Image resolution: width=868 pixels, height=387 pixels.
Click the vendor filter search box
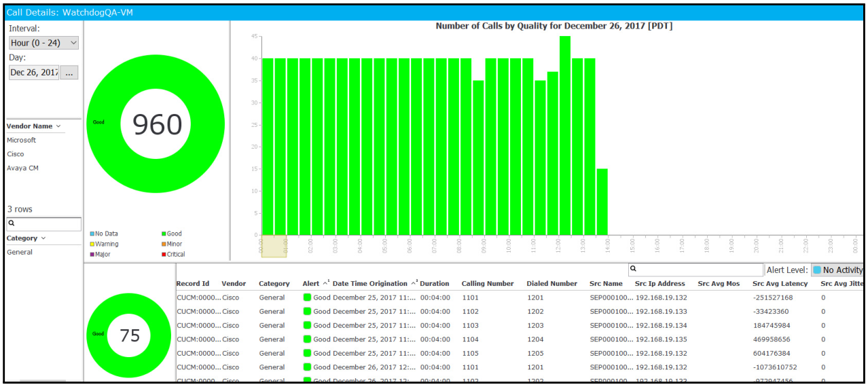click(43, 223)
